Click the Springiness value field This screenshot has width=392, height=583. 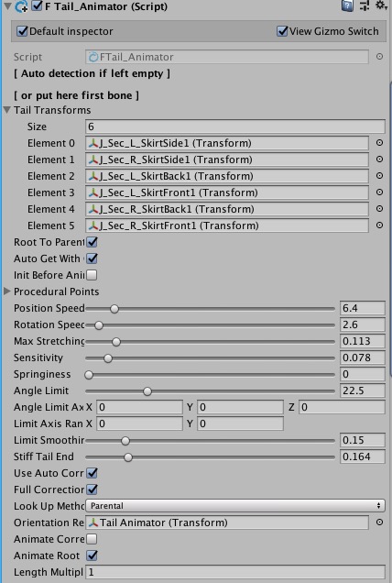pos(363,374)
